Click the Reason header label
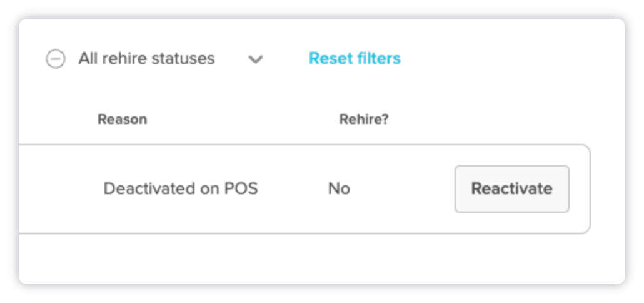This screenshot has height=303, width=644. pyautogui.click(x=122, y=119)
